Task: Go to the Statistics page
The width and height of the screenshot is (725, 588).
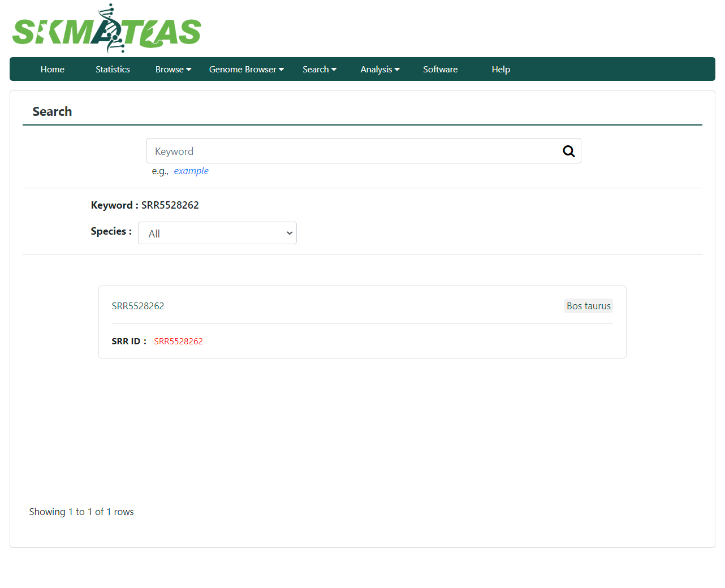Action: tap(113, 69)
